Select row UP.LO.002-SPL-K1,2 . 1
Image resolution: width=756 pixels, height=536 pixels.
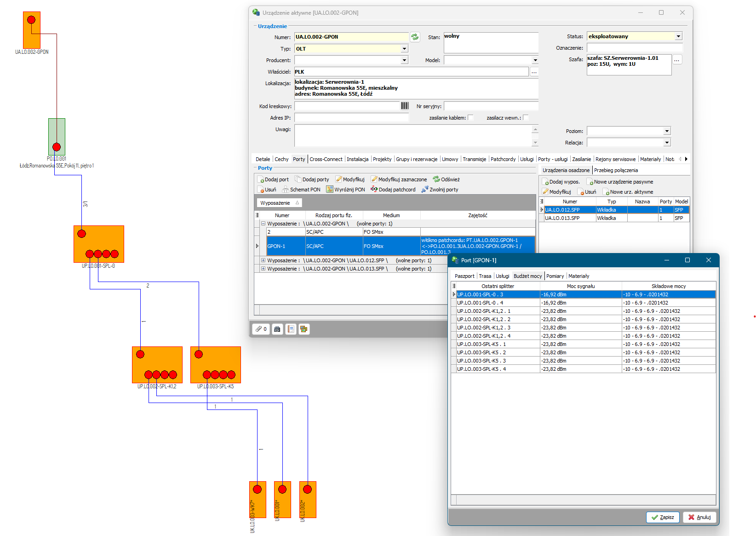click(x=583, y=311)
